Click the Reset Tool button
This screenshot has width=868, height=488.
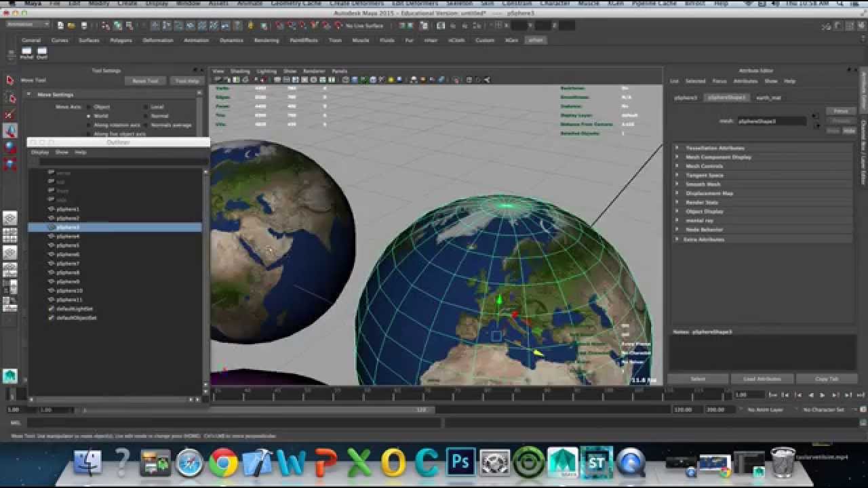pos(145,81)
